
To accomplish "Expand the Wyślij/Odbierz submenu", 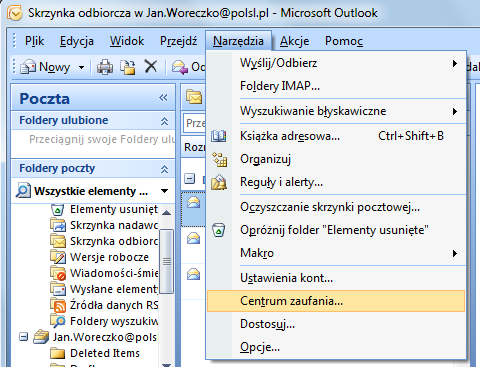I will [x=455, y=63].
